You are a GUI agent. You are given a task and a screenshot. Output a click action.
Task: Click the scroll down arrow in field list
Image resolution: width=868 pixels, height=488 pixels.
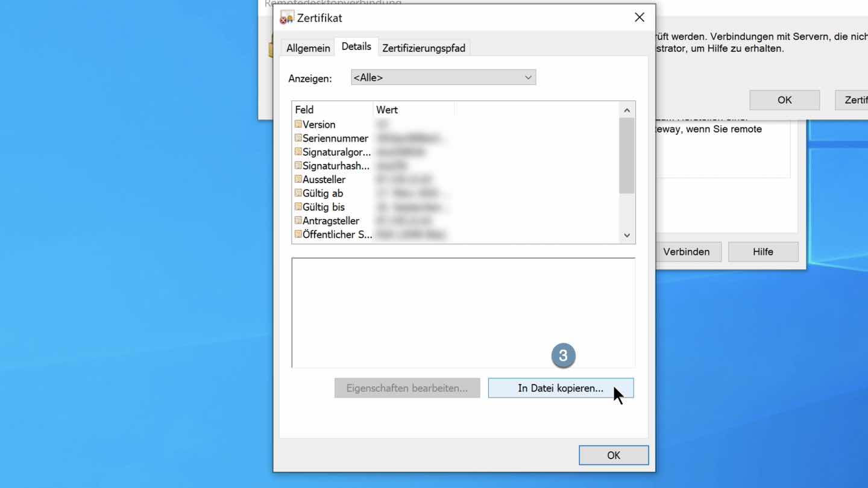click(627, 236)
